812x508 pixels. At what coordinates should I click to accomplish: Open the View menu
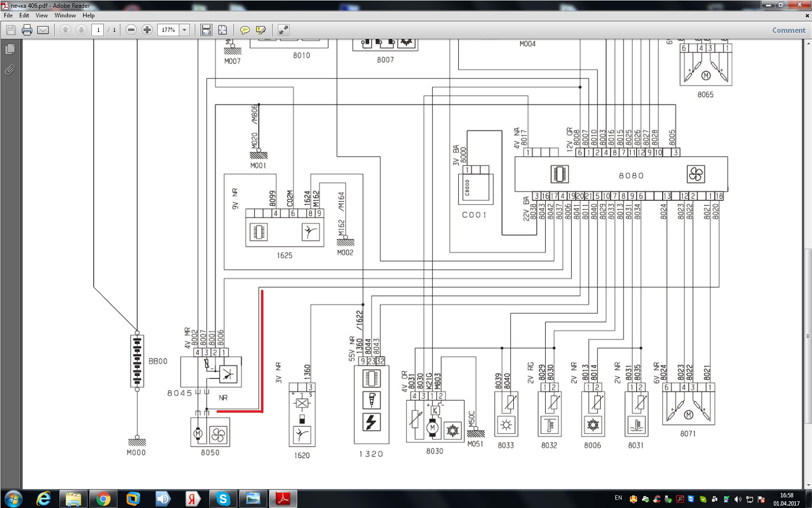(42, 15)
